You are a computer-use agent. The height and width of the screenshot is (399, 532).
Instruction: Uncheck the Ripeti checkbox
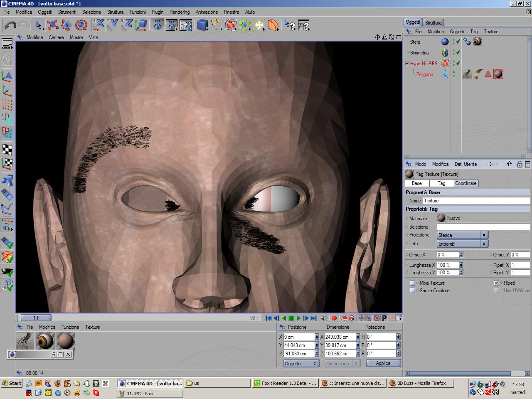pos(496,283)
